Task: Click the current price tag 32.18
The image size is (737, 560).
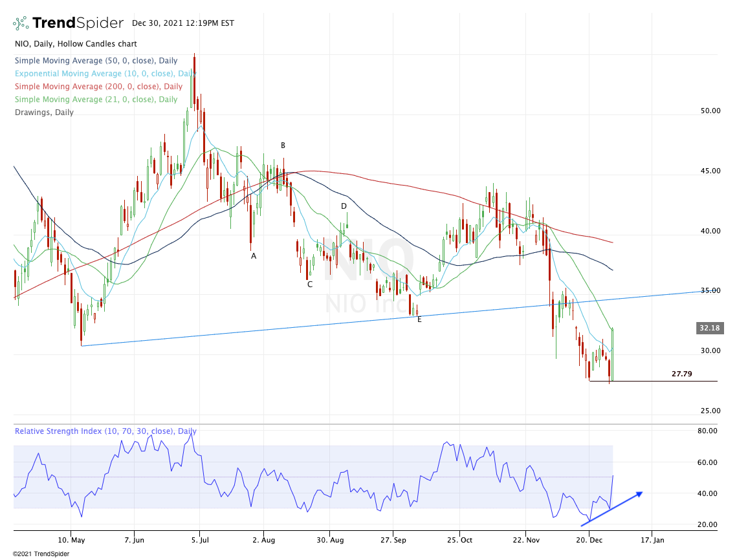Action: click(x=710, y=328)
